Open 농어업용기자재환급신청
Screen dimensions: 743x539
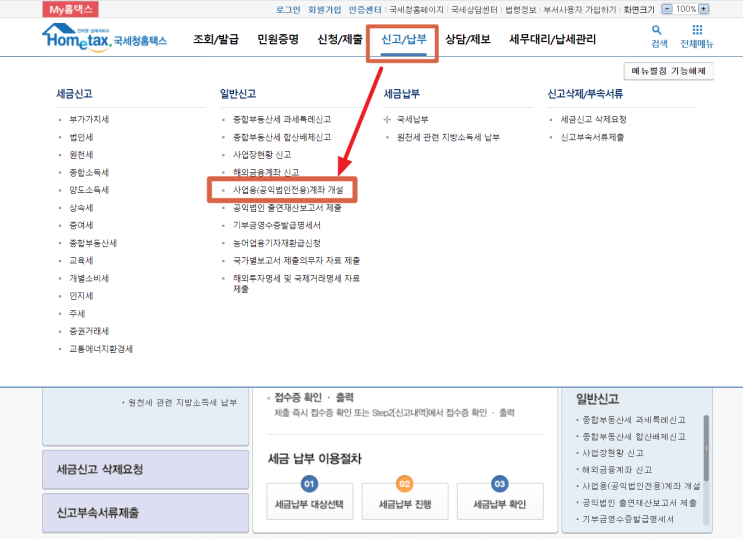[277, 243]
